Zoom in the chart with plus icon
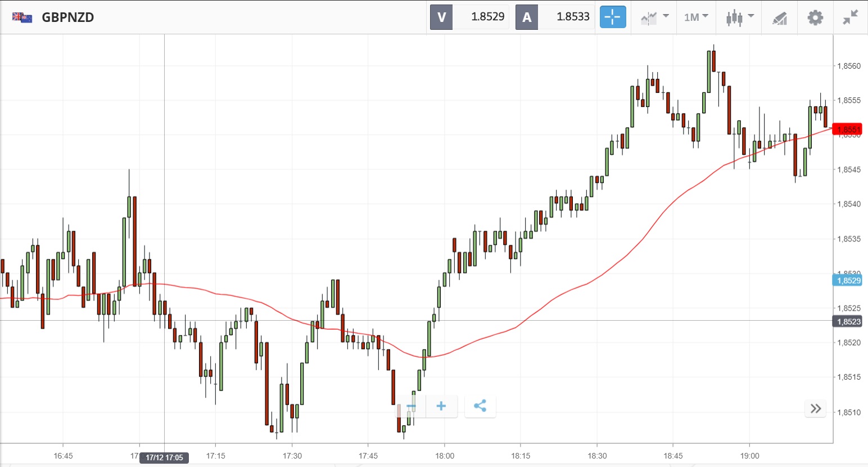This screenshot has width=868, height=467. pyautogui.click(x=441, y=406)
